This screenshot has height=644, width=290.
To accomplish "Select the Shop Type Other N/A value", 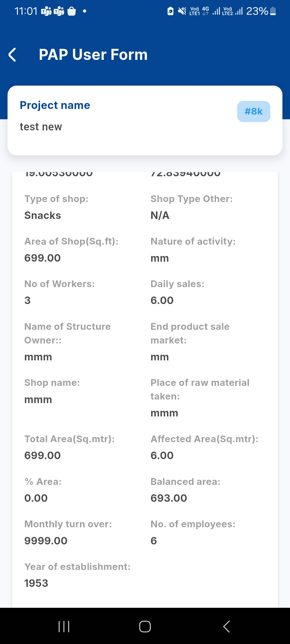I will 160,215.
